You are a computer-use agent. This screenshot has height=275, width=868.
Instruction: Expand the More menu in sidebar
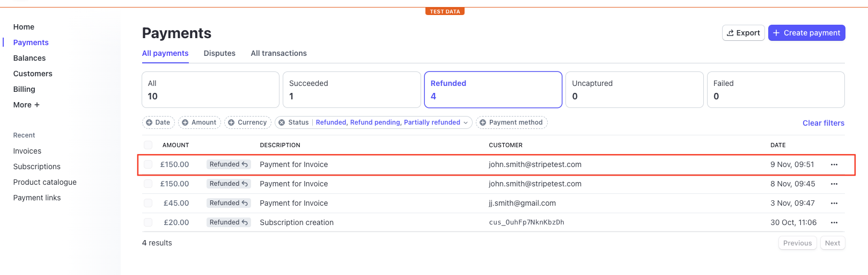click(x=26, y=105)
